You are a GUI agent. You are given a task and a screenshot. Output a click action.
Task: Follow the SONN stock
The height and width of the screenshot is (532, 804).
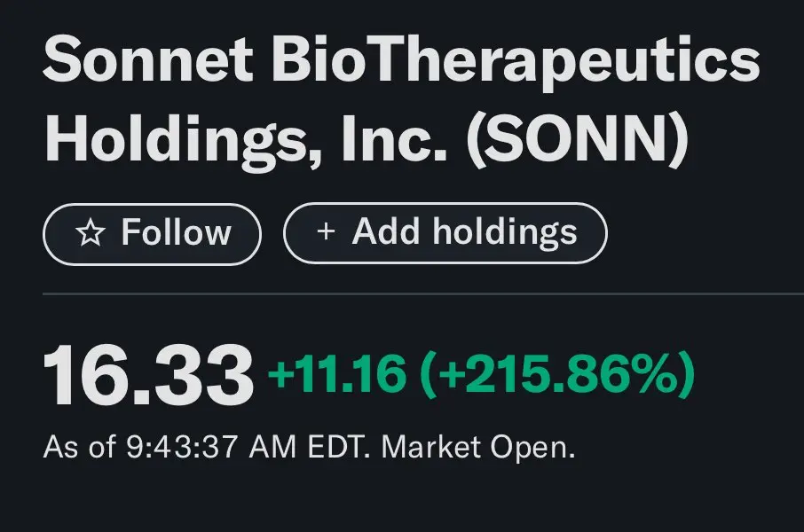(x=153, y=234)
